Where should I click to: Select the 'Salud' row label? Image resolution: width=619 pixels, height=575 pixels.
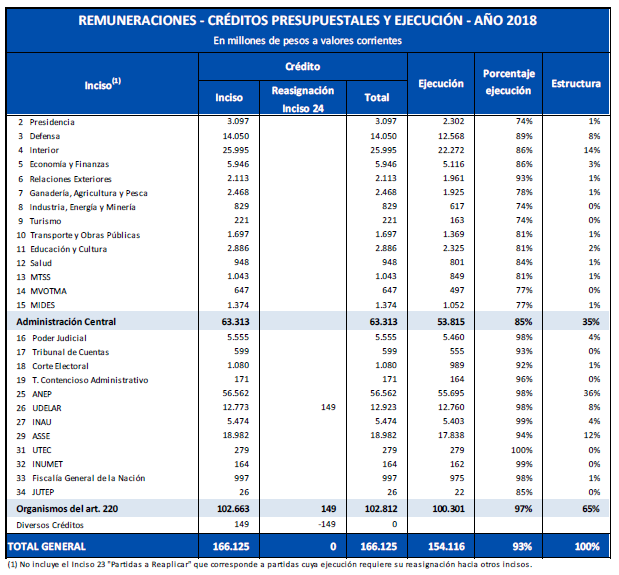click(x=41, y=263)
